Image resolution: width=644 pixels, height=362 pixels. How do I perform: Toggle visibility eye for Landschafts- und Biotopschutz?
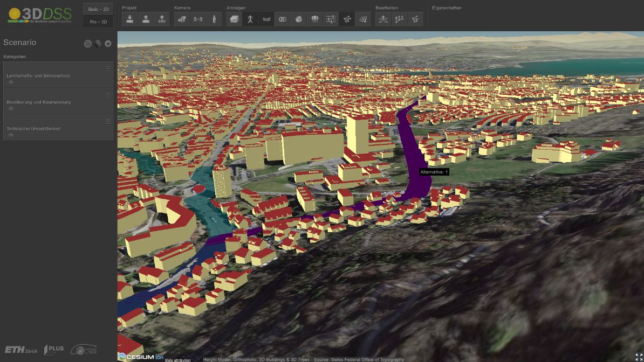coord(11,82)
